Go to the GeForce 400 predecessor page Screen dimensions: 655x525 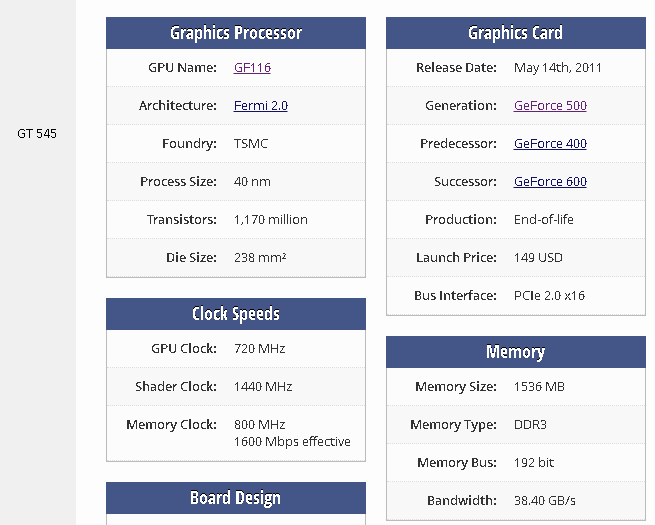[x=550, y=144]
